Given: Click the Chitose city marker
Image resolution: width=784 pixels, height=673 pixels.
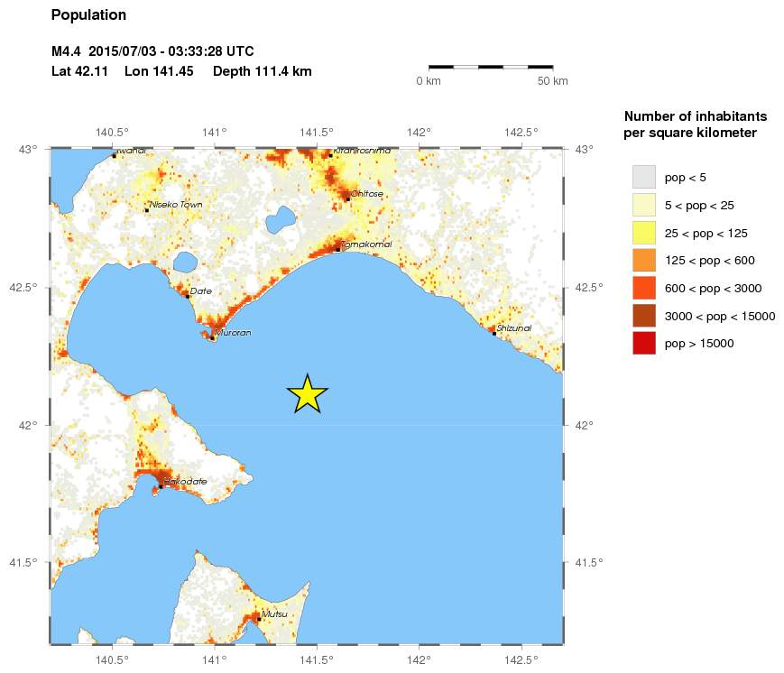Looking at the screenshot, I should point(347,198).
